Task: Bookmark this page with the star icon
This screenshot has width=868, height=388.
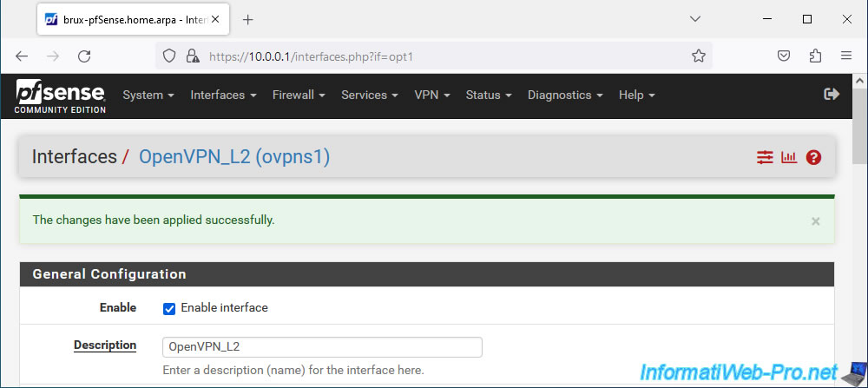Action: [x=699, y=56]
